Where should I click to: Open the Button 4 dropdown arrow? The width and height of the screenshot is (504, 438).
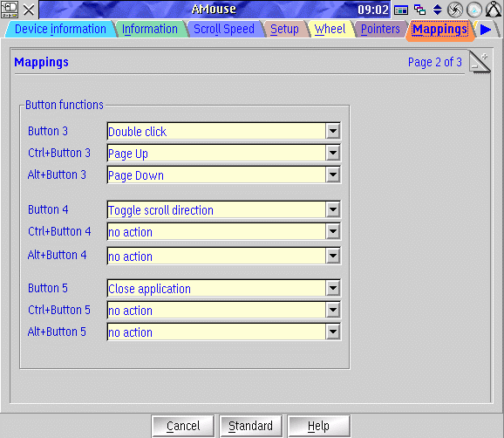[x=333, y=209]
